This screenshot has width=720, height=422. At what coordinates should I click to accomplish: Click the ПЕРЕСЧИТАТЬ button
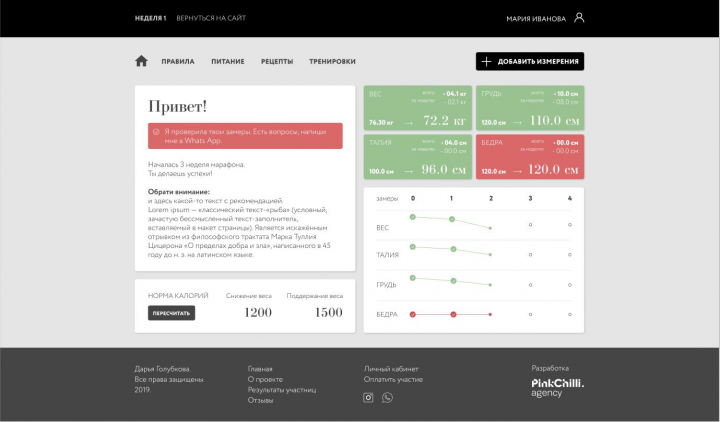171,313
